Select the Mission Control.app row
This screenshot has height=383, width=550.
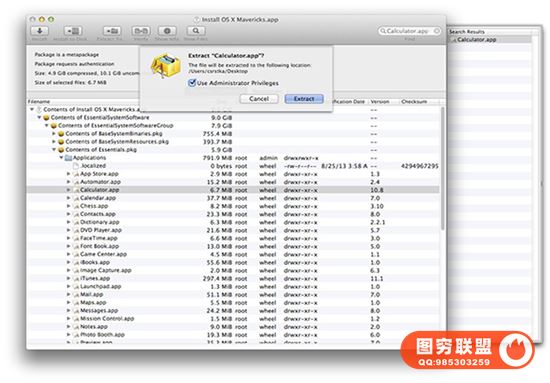click(233, 319)
